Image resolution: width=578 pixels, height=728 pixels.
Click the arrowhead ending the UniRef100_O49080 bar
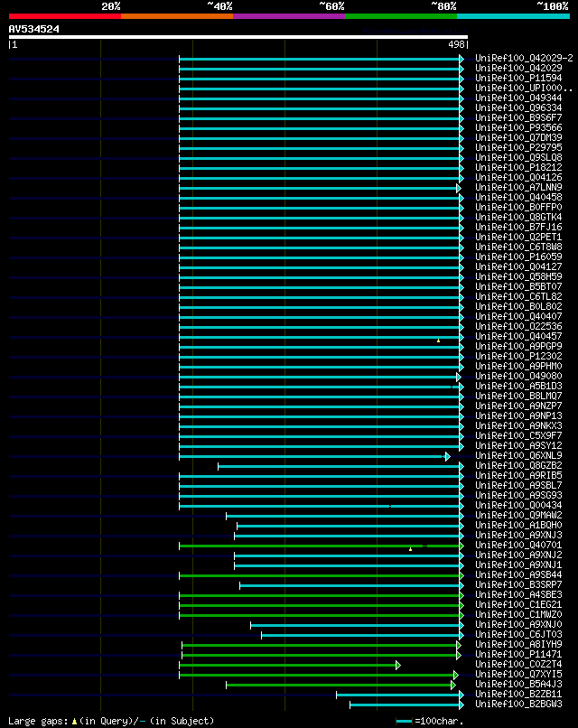pos(459,377)
